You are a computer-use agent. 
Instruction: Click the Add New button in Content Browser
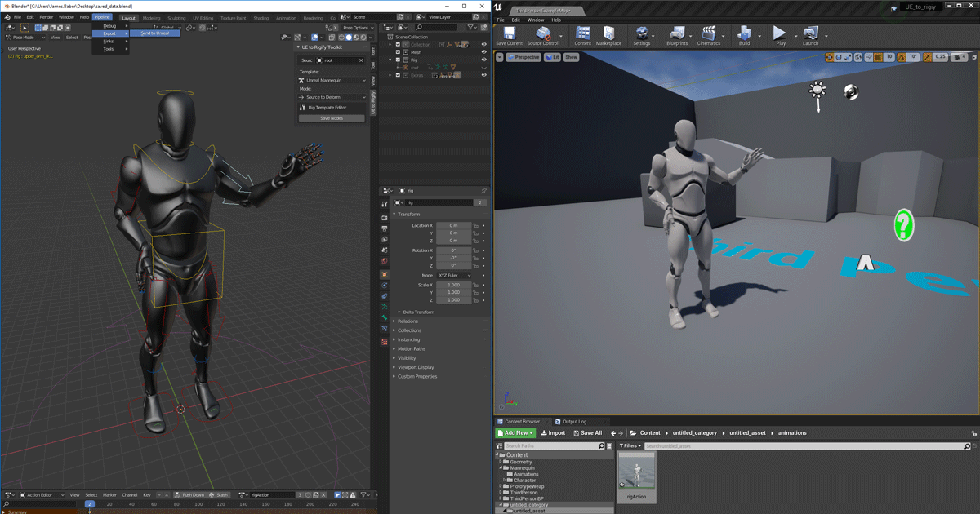tap(515, 433)
